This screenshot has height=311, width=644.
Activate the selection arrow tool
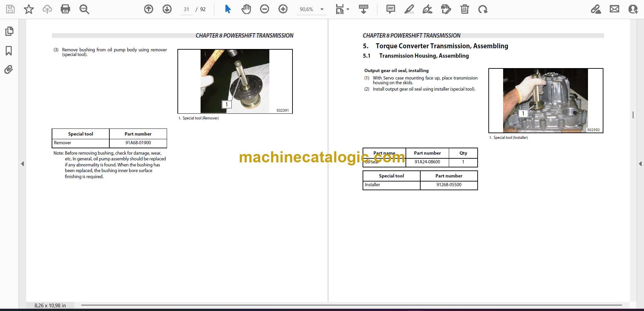(228, 9)
